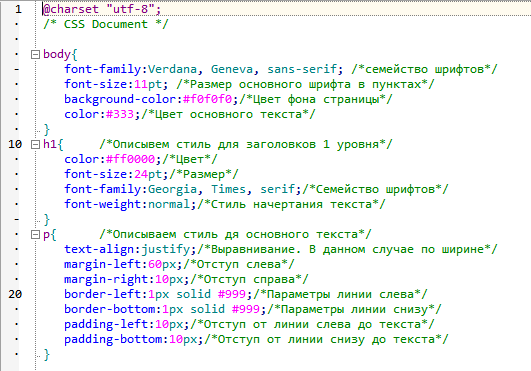Click the Georgia font name
The height and width of the screenshot is (371, 531).
(172, 189)
